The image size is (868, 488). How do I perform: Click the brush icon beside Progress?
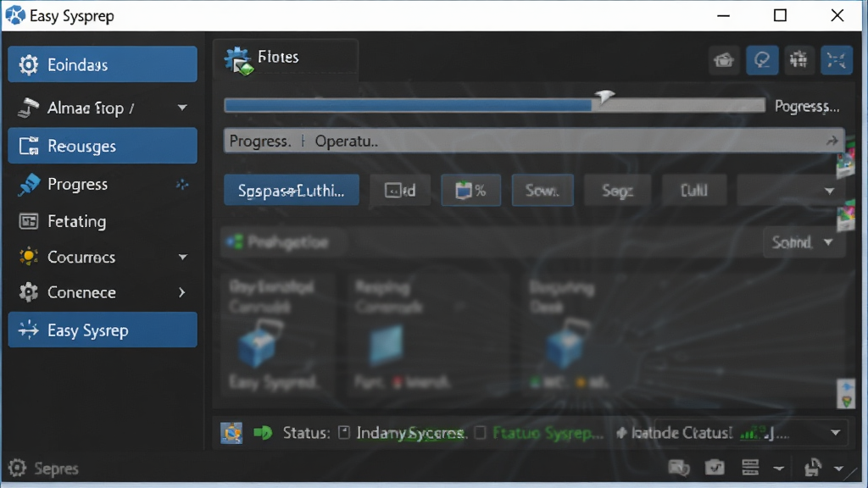pyautogui.click(x=28, y=184)
